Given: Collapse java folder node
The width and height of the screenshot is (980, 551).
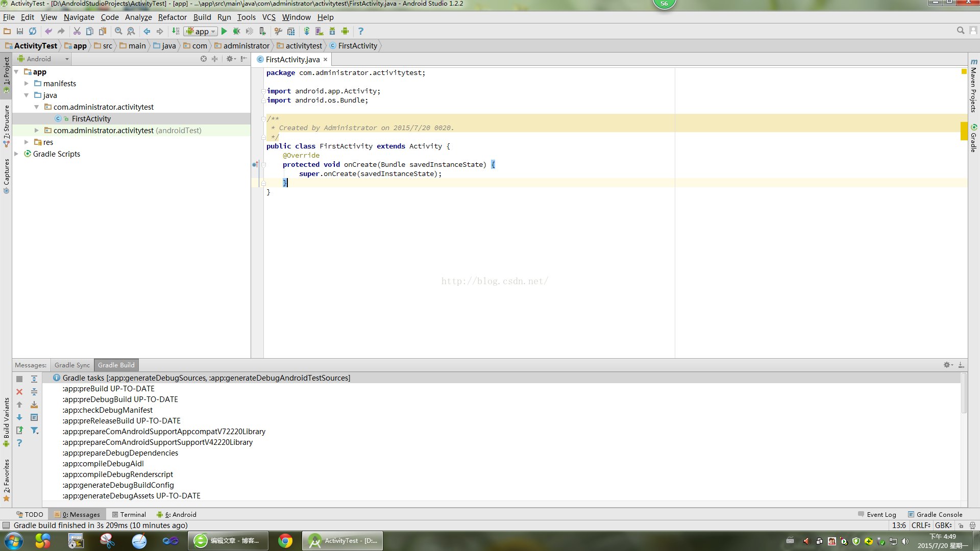Looking at the screenshot, I should [27, 95].
